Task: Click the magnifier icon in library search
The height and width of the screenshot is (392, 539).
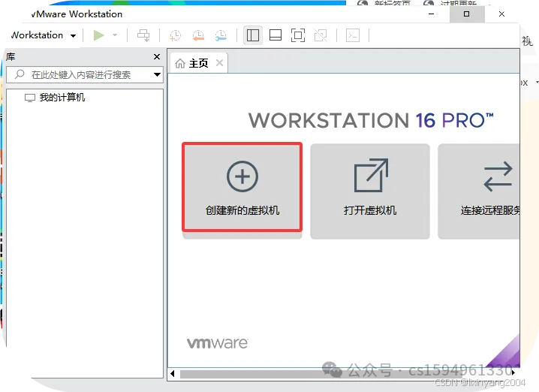Action: (x=20, y=74)
